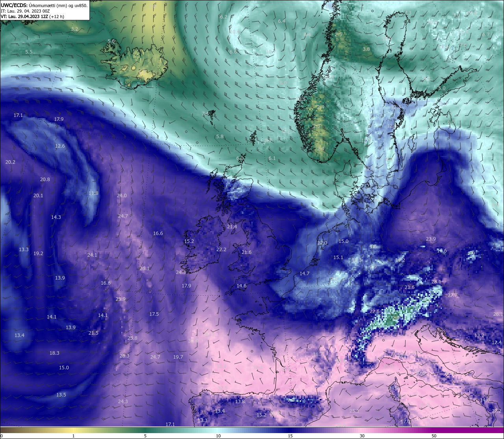Click the color scale label 30
The width and height of the screenshot is (504, 439).
pyautogui.click(x=362, y=436)
